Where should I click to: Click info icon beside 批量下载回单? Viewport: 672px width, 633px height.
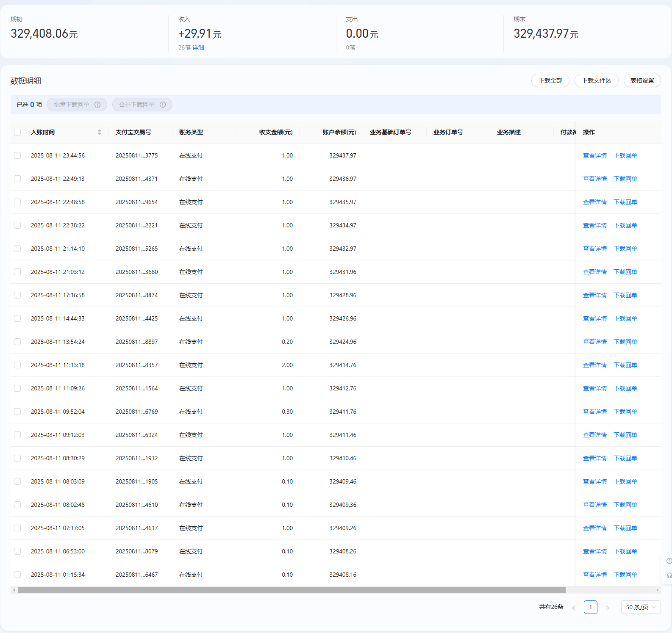[x=97, y=105]
